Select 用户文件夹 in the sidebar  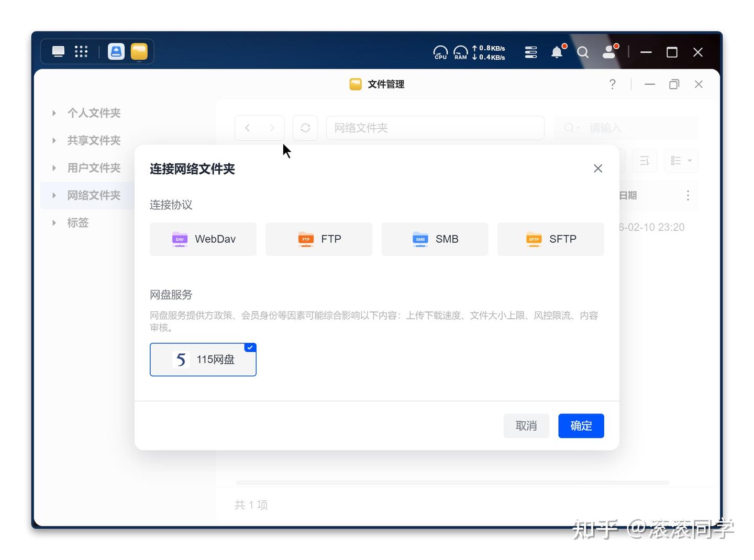[94, 168]
